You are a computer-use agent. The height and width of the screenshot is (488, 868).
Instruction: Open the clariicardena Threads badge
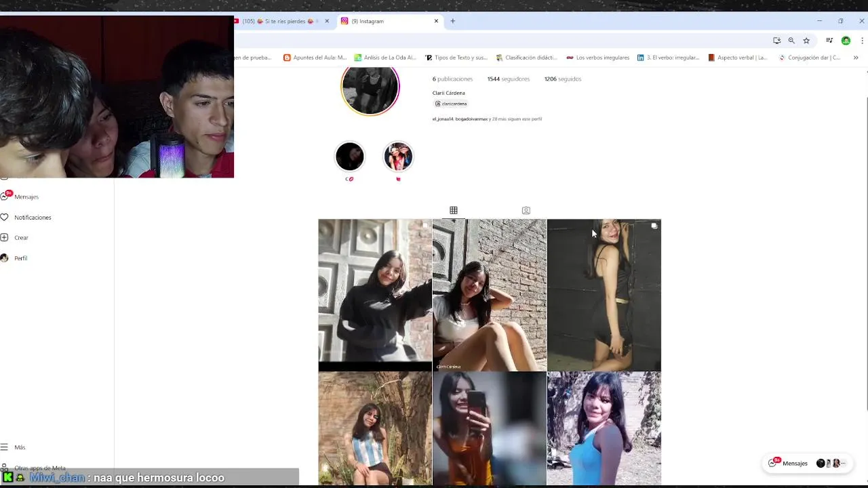point(451,104)
